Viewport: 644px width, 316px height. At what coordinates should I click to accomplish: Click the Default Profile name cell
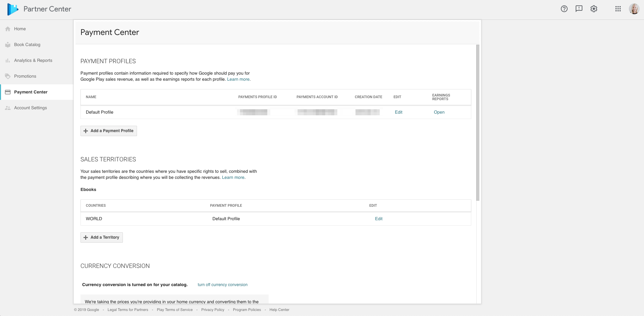[x=100, y=112]
